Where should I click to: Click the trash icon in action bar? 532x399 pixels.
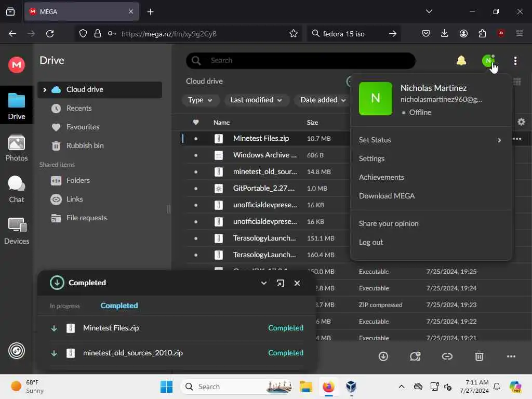pos(478,356)
